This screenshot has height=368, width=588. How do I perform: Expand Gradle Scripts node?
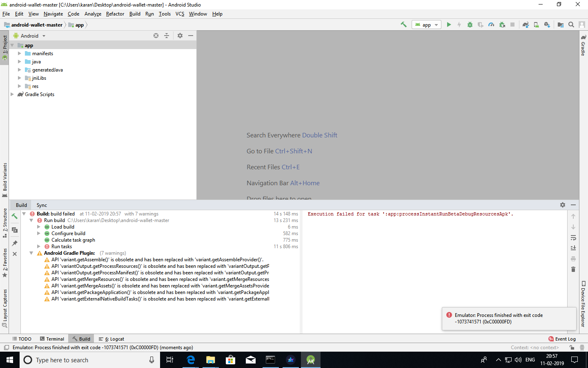tap(12, 94)
